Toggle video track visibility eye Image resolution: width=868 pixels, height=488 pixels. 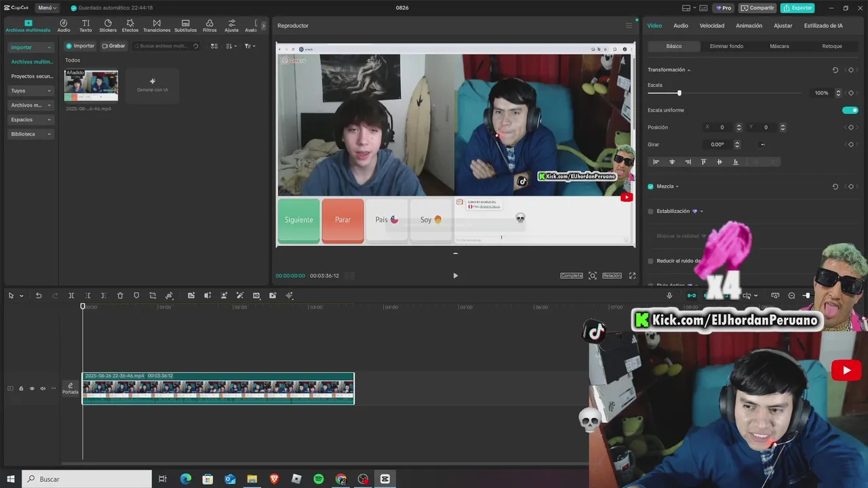(x=32, y=388)
